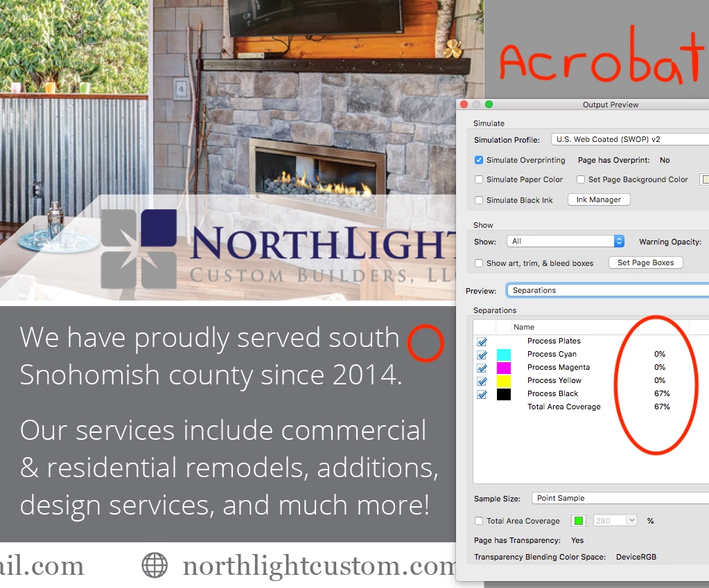Click the black color swatch
The image size is (709, 588).
[504, 394]
